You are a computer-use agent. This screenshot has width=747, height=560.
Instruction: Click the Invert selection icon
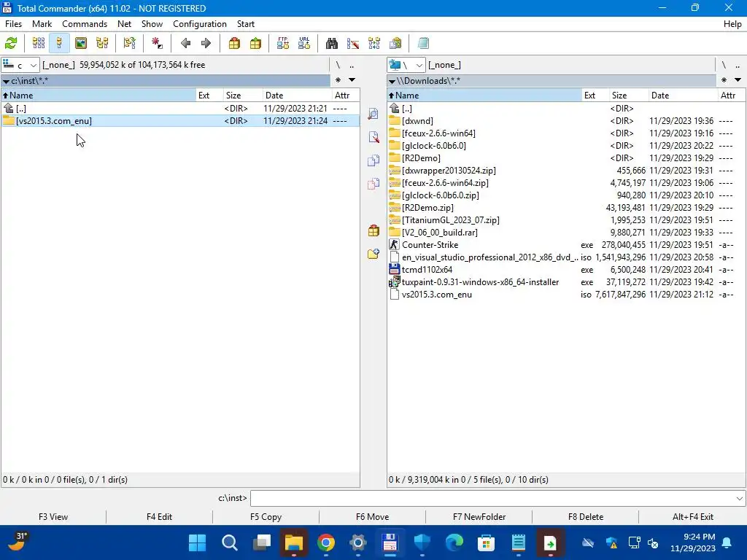(157, 43)
